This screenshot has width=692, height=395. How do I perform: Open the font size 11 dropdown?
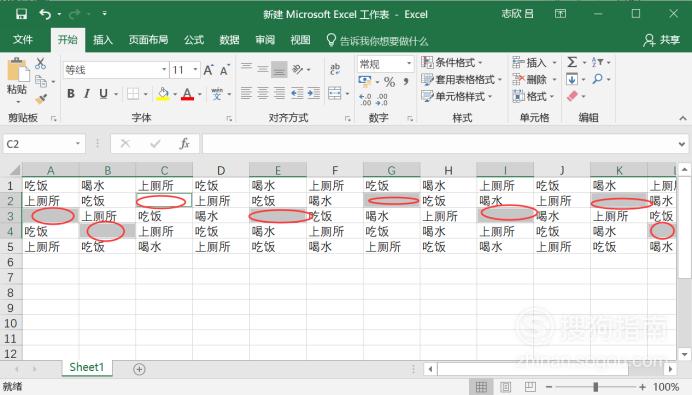(195, 70)
